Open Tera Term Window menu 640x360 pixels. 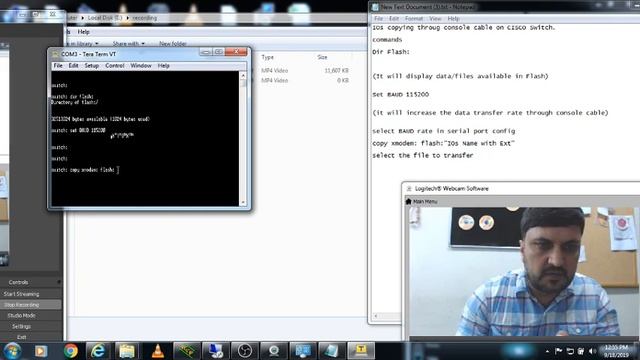[141, 66]
